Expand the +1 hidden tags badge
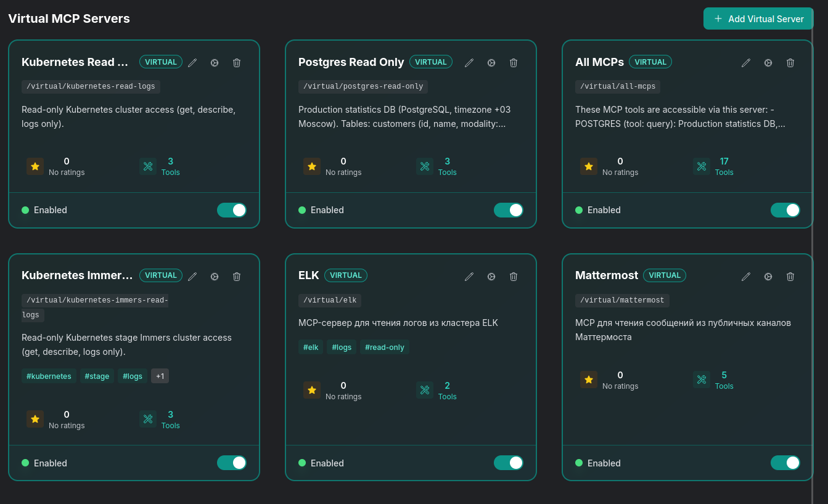 (160, 376)
